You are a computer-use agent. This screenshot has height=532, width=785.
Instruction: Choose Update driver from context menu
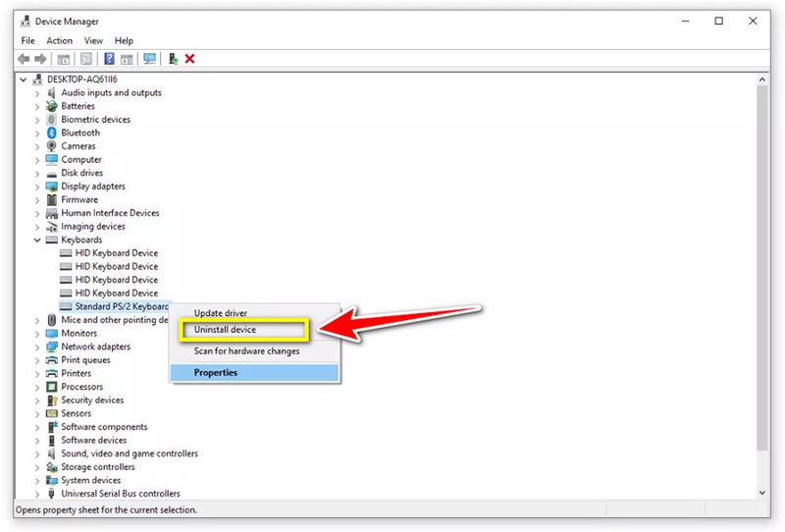click(x=255, y=313)
